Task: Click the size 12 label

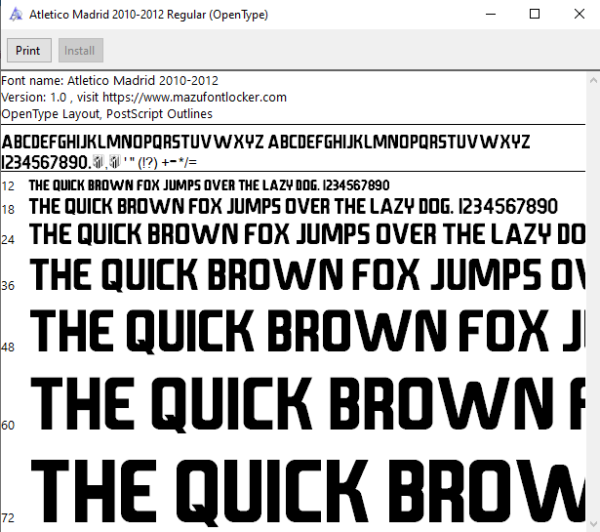Action: pos(8,186)
